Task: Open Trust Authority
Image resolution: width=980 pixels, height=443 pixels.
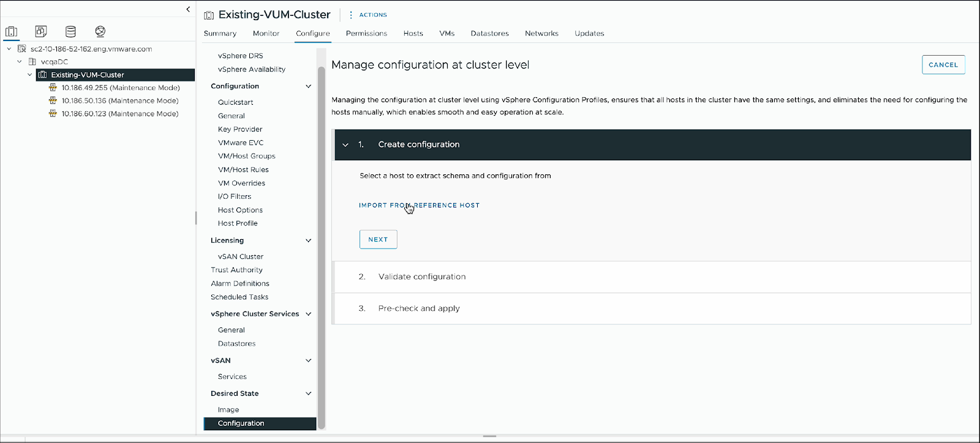Action: tap(236, 270)
